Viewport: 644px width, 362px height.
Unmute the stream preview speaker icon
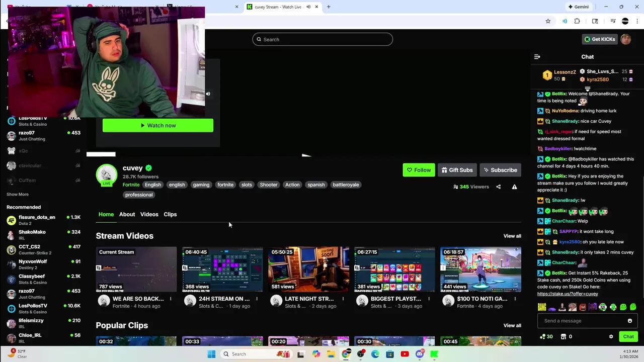[x=208, y=94]
